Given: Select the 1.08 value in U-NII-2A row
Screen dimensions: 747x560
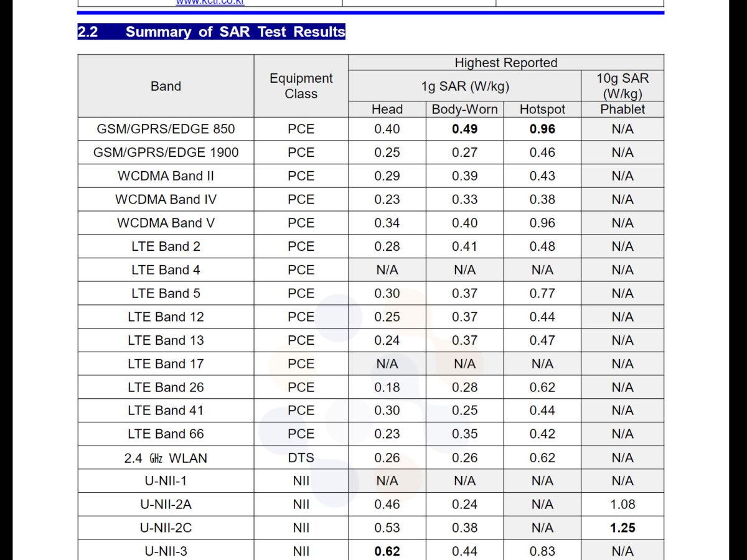Looking at the screenshot, I should pyautogui.click(x=622, y=505).
